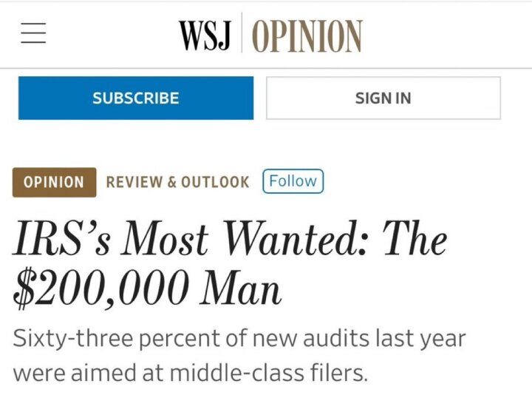
Task: Click the 'middle-class filers' subheadline line
Action: click(191, 373)
